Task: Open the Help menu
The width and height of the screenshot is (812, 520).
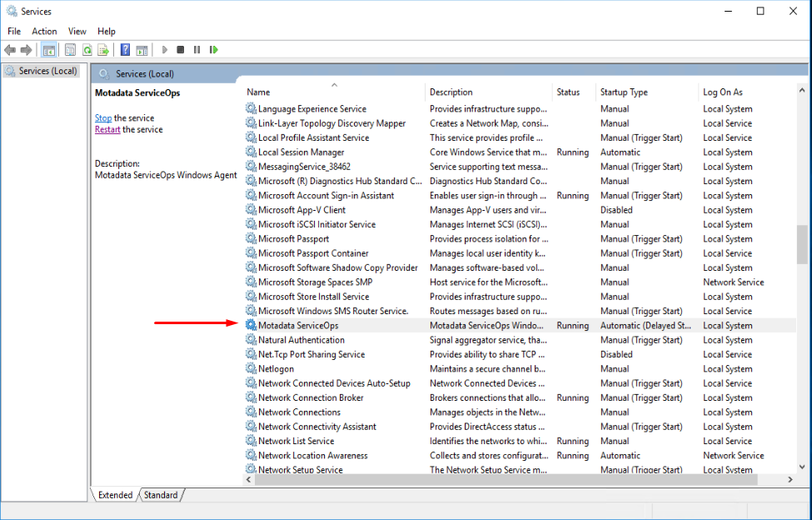Action: tap(107, 31)
